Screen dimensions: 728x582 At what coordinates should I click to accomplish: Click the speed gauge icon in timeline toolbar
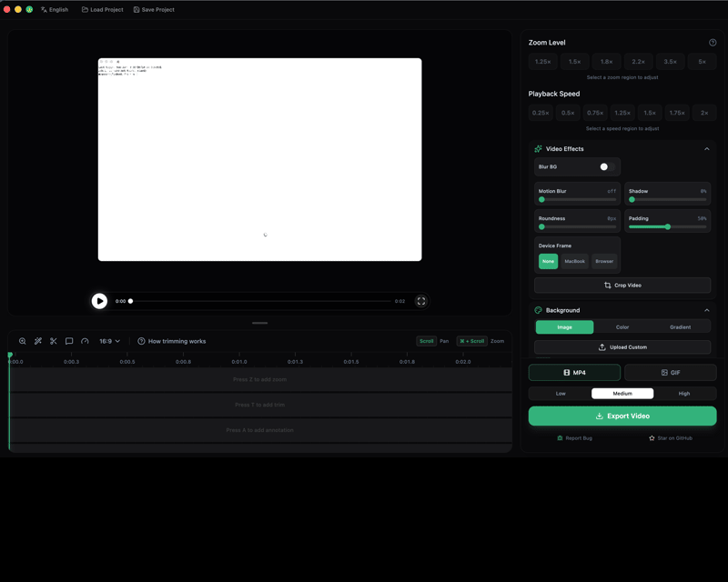(85, 341)
